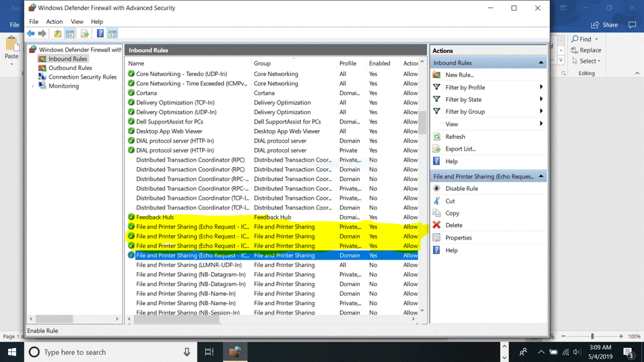Viewport: 644px width, 362px height.
Task: Select Delivery Optimization (TCP-In) rule
Action: point(272,102)
